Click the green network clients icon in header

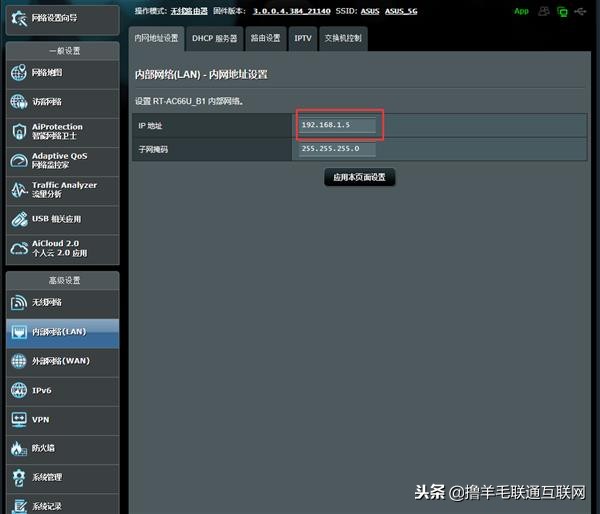click(x=562, y=12)
